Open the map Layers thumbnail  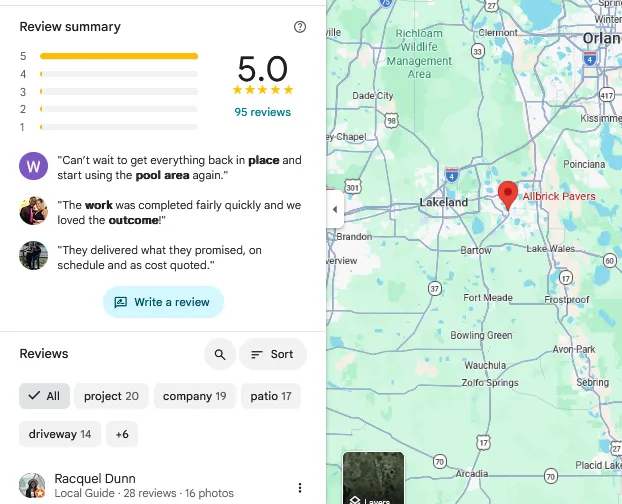click(373, 478)
